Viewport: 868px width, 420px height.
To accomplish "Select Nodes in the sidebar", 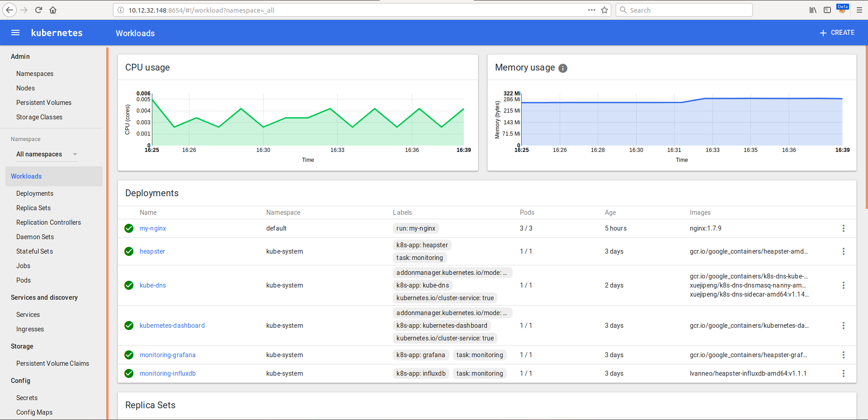I will (25, 88).
